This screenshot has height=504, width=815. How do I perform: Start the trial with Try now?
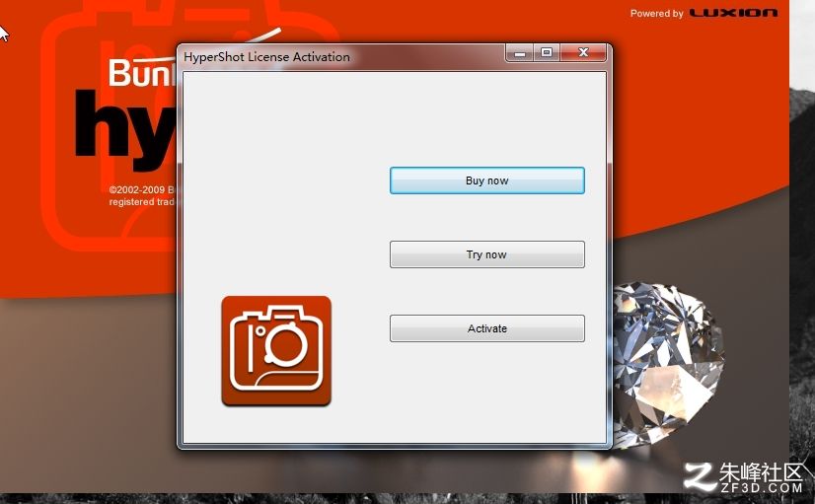pos(487,254)
